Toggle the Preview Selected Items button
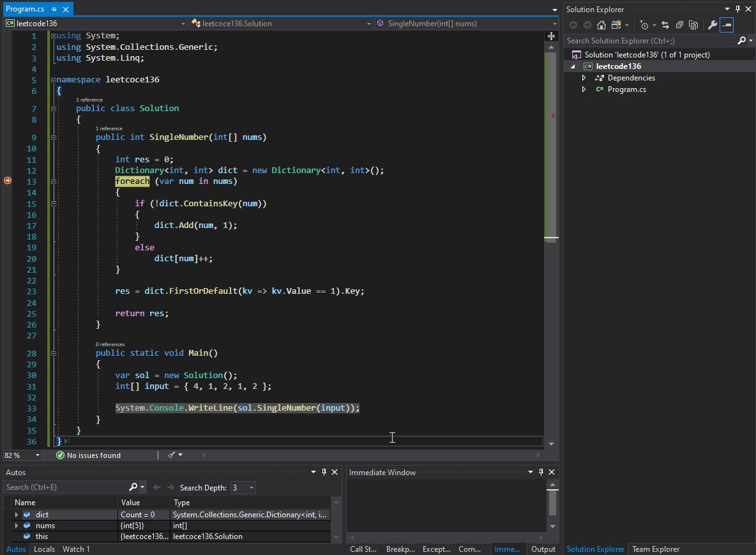This screenshot has height=555, width=756. pyautogui.click(x=727, y=25)
